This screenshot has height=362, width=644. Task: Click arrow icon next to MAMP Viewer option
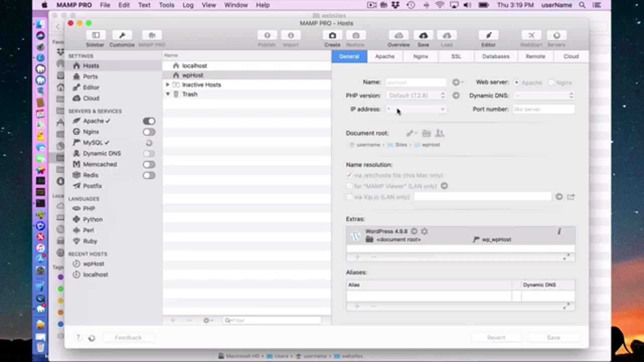click(x=444, y=186)
